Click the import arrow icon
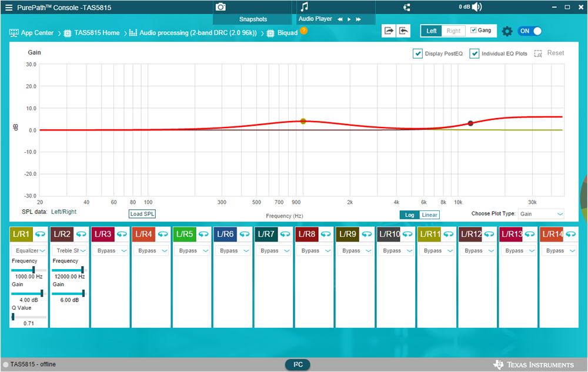The width and height of the screenshot is (588, 372). (403, 31)
